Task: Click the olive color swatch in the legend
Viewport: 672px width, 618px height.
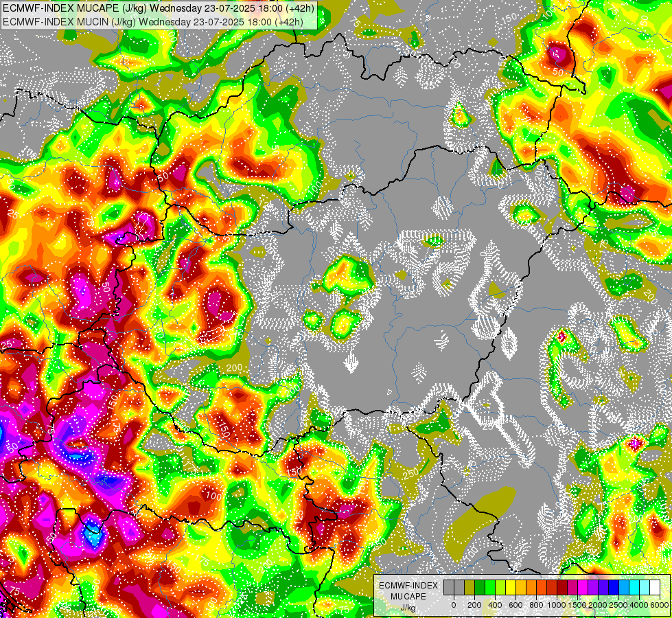Action: [x=470, y=588]
